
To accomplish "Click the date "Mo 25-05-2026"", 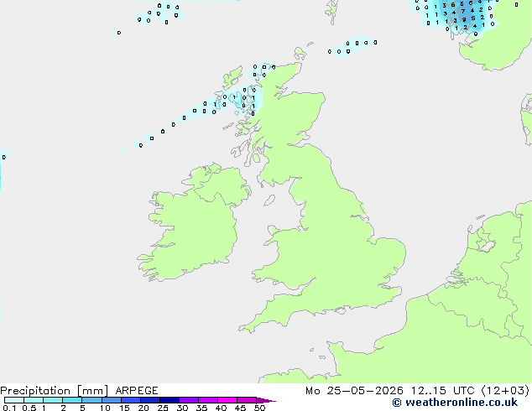I will click(x=355, y=391).
